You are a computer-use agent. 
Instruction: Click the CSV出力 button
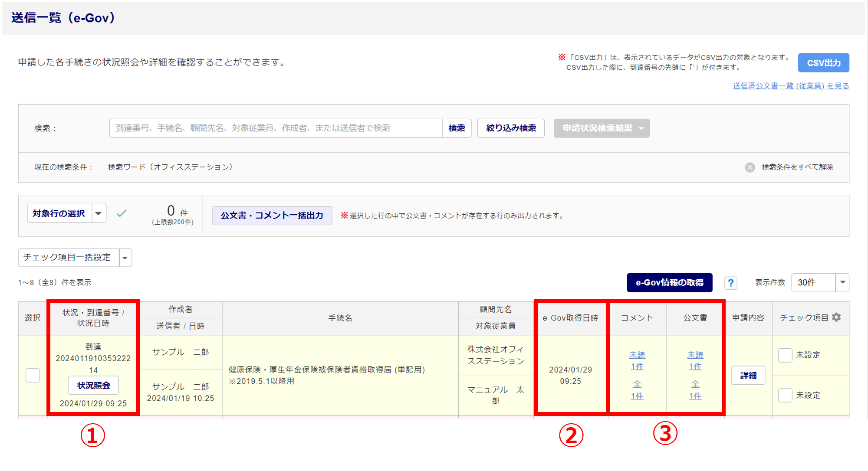tap(823, 63)
